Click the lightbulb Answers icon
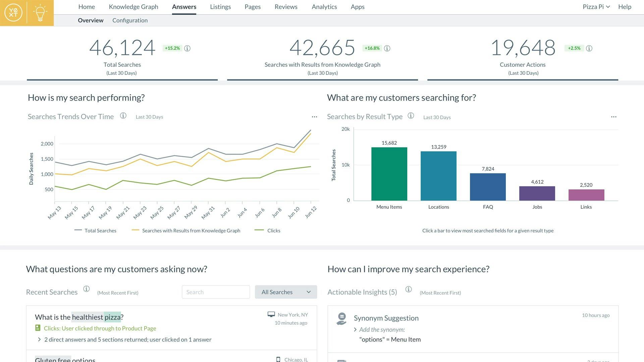This screenshot has width=644, height=362. point(40,13)
